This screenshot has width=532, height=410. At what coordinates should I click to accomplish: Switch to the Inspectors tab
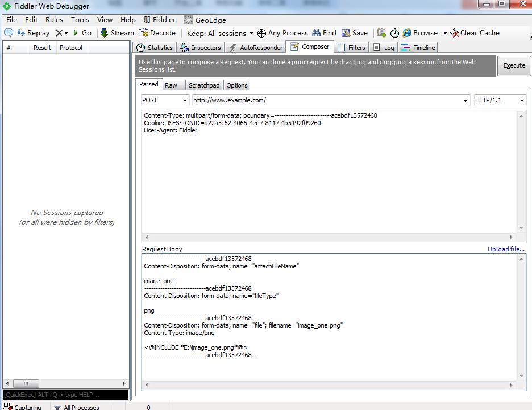pos(201,48)
